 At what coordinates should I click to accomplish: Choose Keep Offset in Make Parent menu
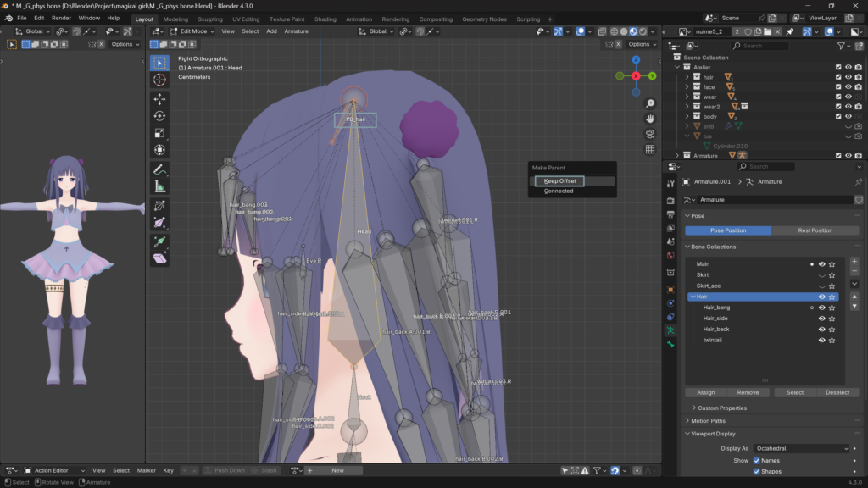tap(559, 180)
